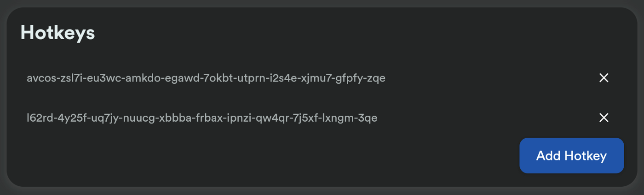The width and height of the screenshot is (644, 195).
Task: Click the Hotkeys section heading
Action: [57, 33]
